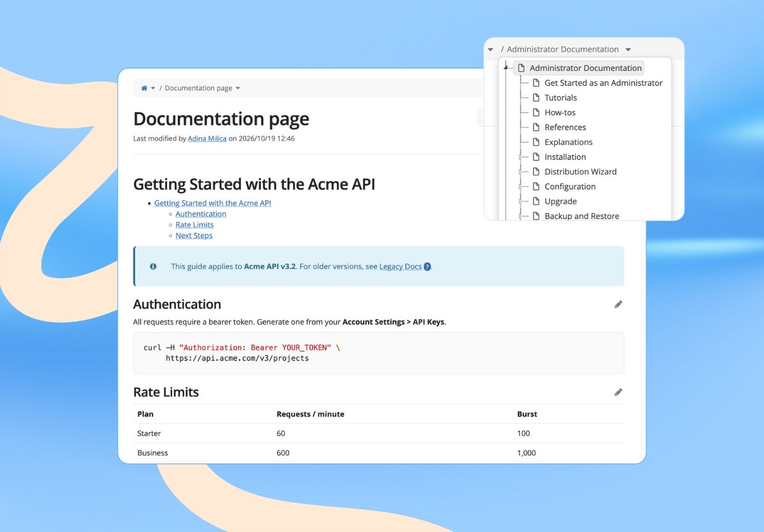Viewport: 764px width, 532px height.
Task: Click the 60 requests per minute cell
Action: point(281,433)
